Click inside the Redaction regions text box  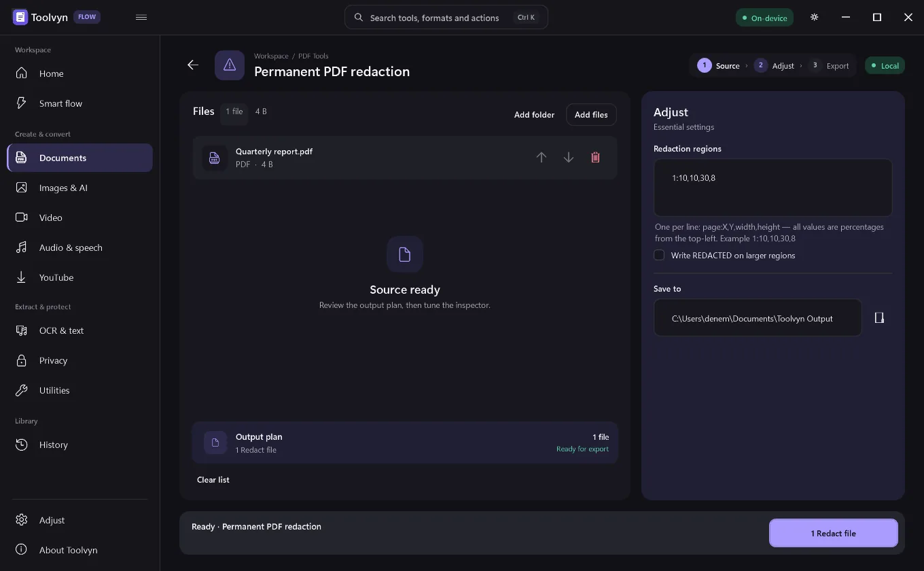773,188
